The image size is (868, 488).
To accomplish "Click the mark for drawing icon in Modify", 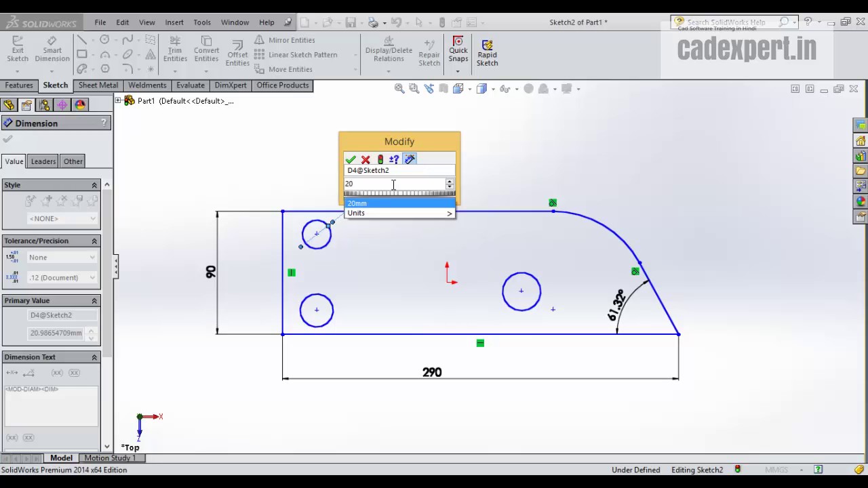I will click(x=410, y=159).
